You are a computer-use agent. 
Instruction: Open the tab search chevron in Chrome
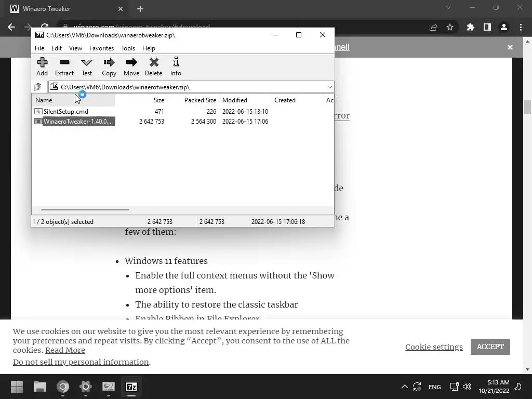click(x=448, y=7)
